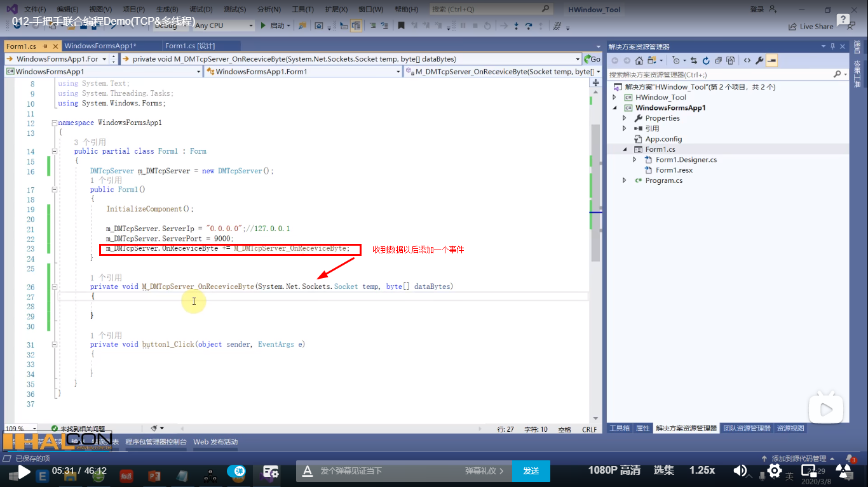Refresh the Solution Explorer

[705, 60]
